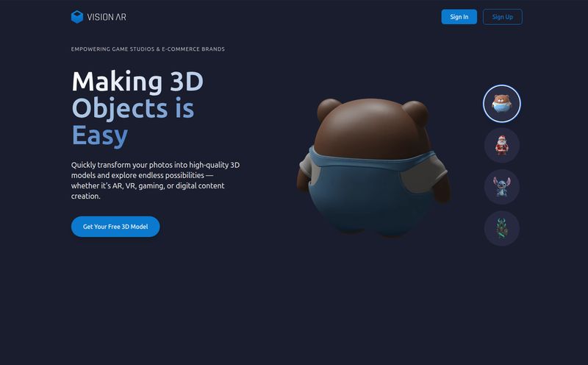This screenshot has height=365, width=588.
Task: Select the green armored figure thumbnail
Action: pyautogui.click(x=502, y=228)
